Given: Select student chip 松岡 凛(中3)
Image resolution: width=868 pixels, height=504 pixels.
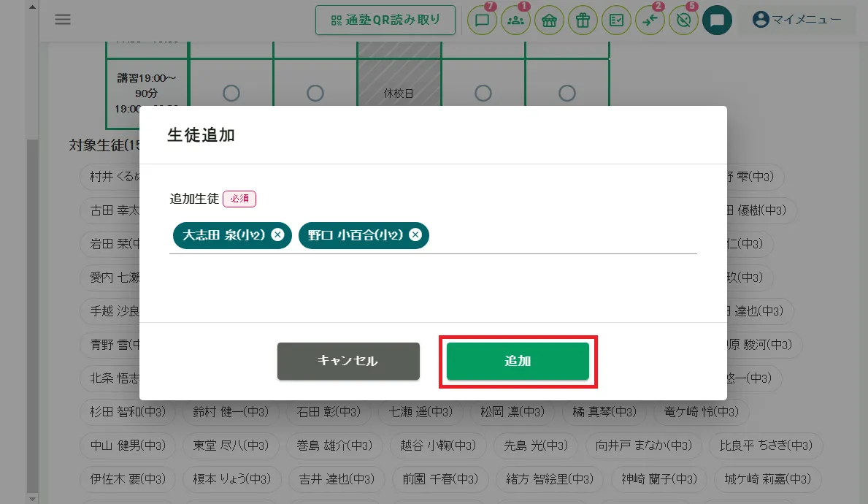Looking at the screenshot, I should [x=512, y=412].
